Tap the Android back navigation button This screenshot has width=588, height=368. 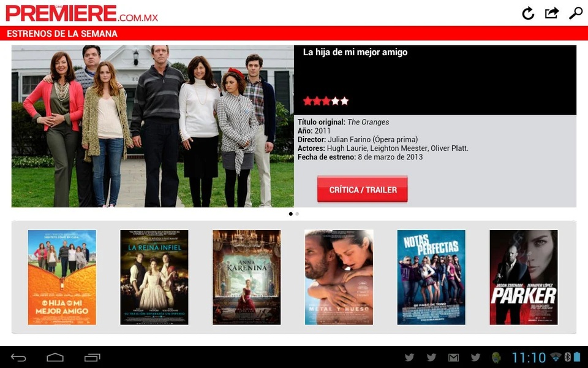[x=18, y=358]
